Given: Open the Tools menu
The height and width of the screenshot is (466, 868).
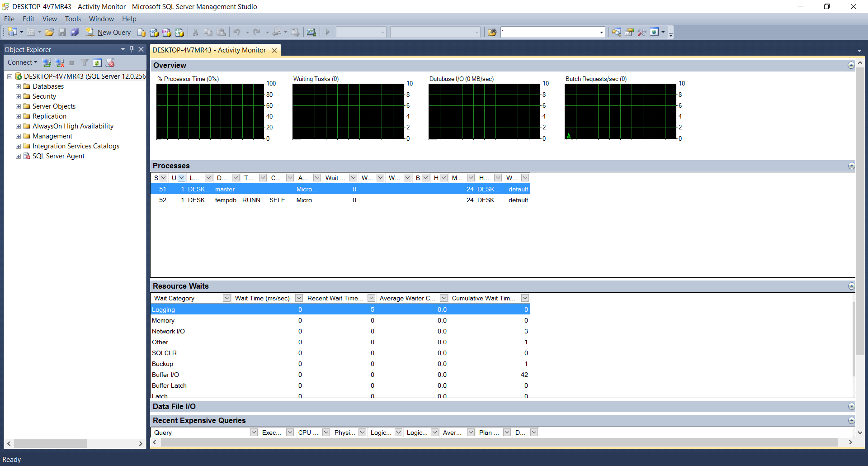Looking at the screenshot, I should point(73,19).
